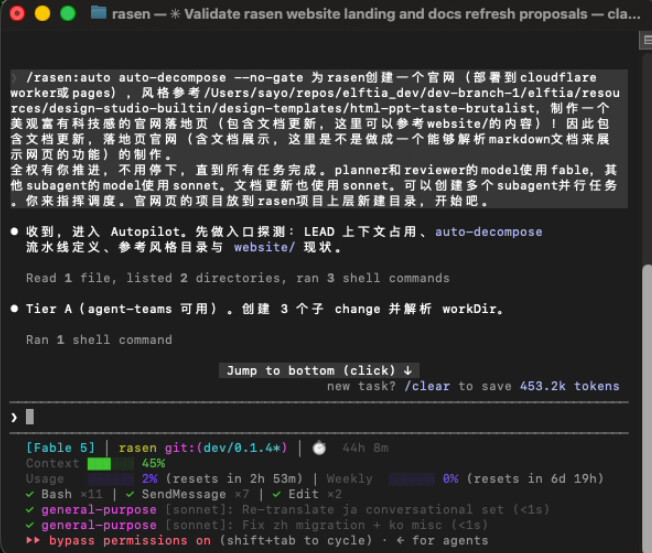Click '(resets in 6d 19h)' text
652x553 pixels.
(535, 479)
